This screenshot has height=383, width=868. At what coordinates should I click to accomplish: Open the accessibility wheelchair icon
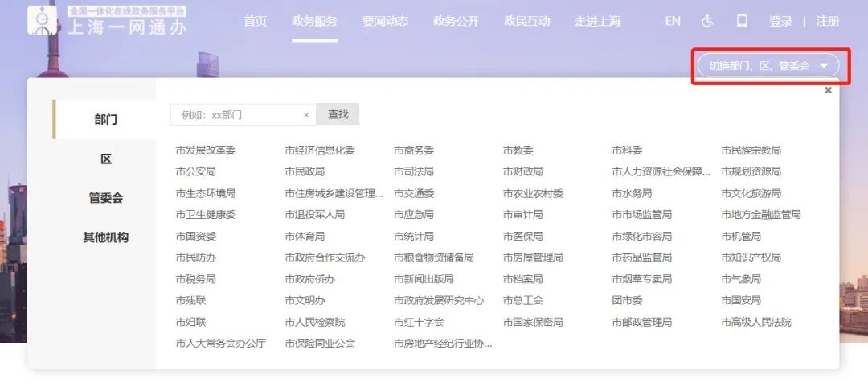click(707, 22)
